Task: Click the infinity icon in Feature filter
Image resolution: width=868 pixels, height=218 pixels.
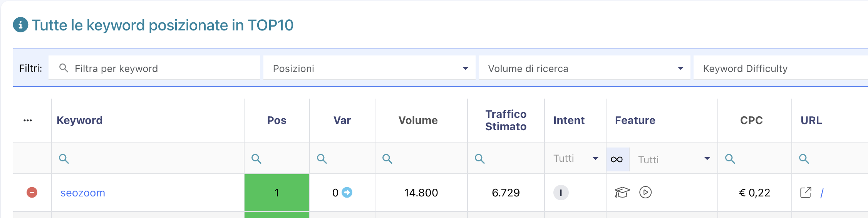Action: [x=617, y=159]
